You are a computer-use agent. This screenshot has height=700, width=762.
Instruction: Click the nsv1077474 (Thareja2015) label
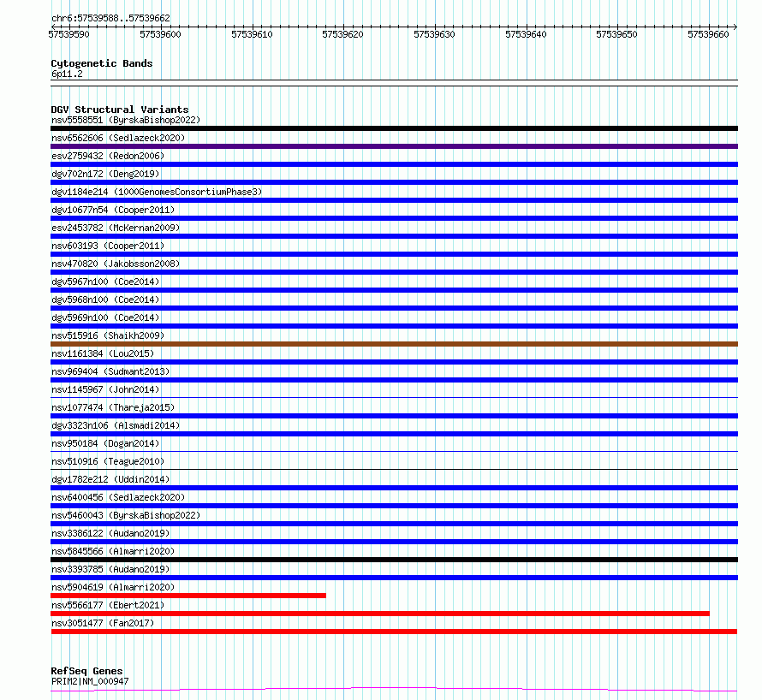(113, 407)
